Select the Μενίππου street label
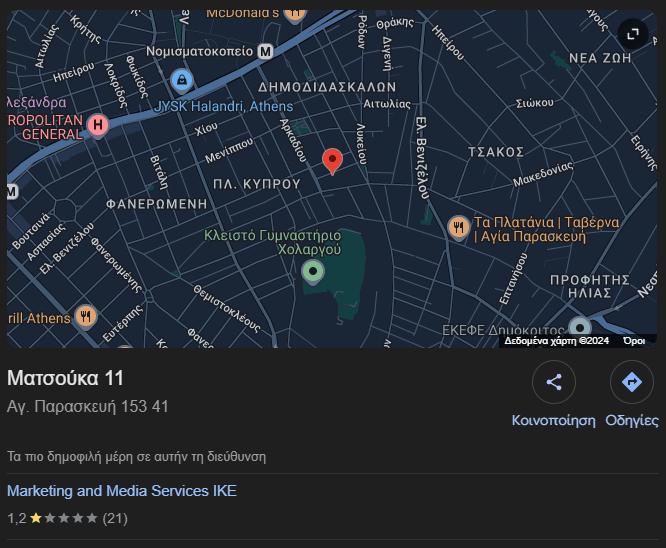This screenshot has height=548, width=666. [x=229, y=150]
